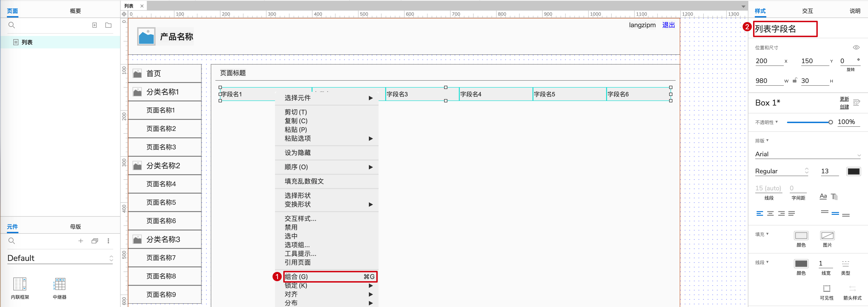
Task: Open text case Aa options
Action: (x=823, y=196)
